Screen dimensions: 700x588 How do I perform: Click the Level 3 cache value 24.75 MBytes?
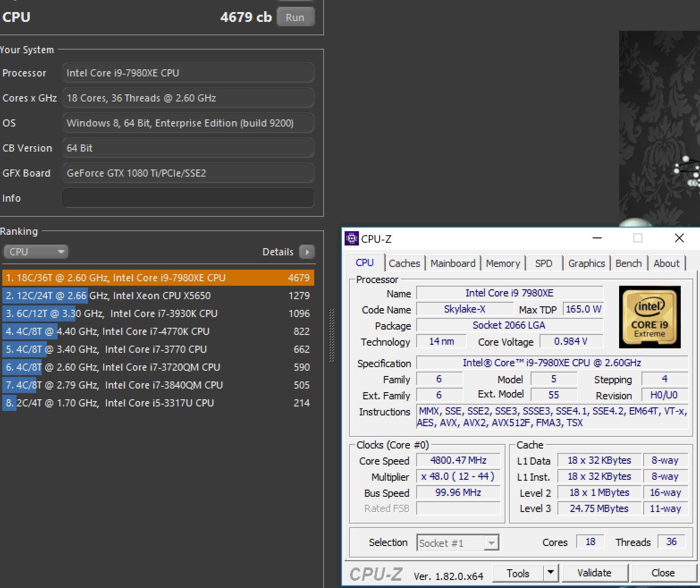point(599,508)
